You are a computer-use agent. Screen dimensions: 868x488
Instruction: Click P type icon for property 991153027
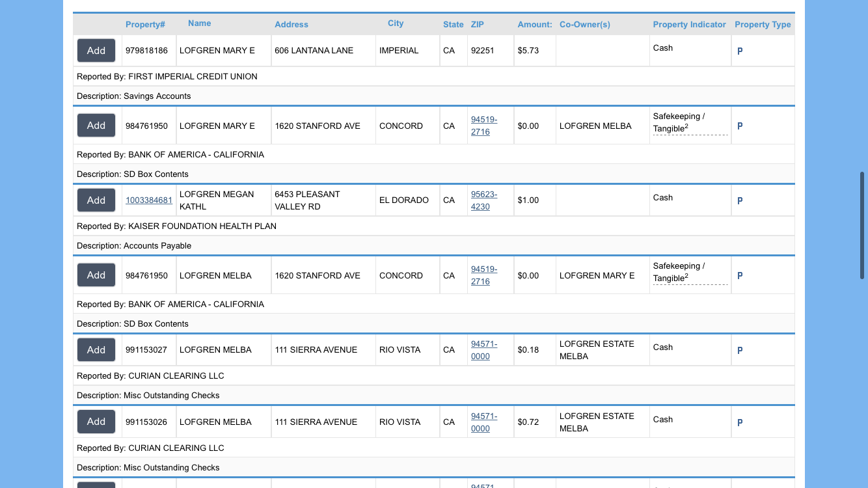pos(740,351)
